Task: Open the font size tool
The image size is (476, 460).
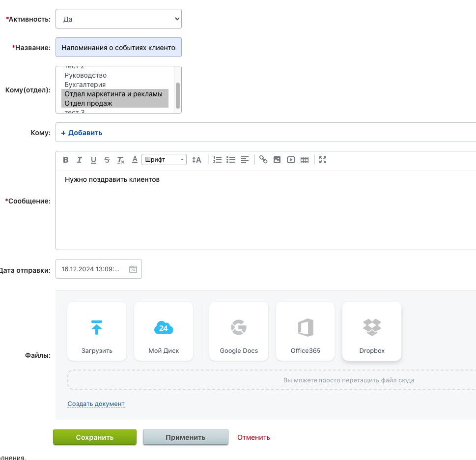Action: (196, 160)
